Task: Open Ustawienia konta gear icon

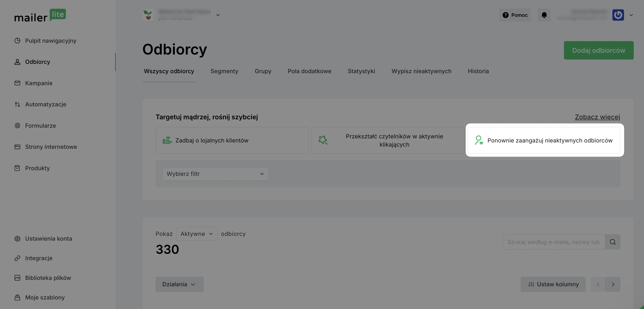Action: pyautogui.click(x=17, y=239)
